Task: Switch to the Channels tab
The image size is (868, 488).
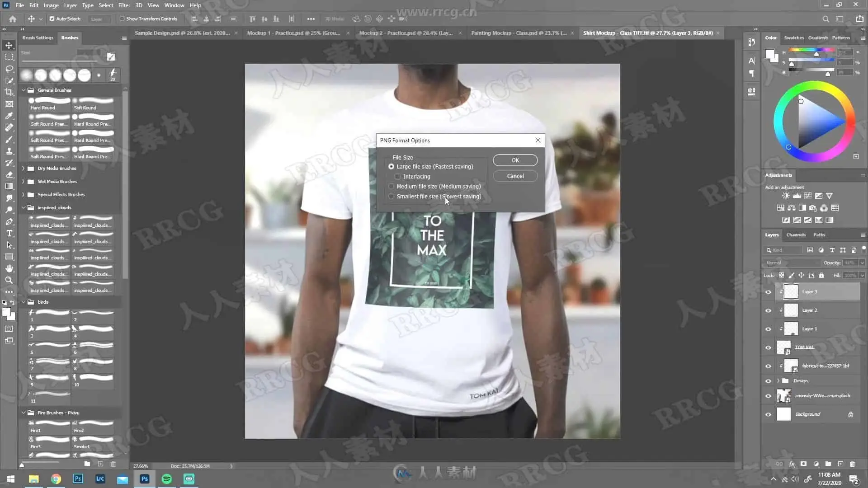Action: (x=796, y=235)
